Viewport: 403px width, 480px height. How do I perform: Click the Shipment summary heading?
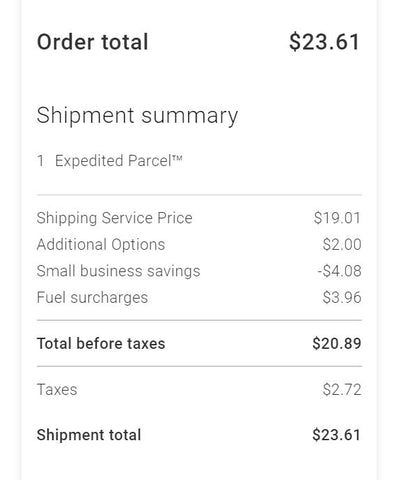(x=137, y=116)
